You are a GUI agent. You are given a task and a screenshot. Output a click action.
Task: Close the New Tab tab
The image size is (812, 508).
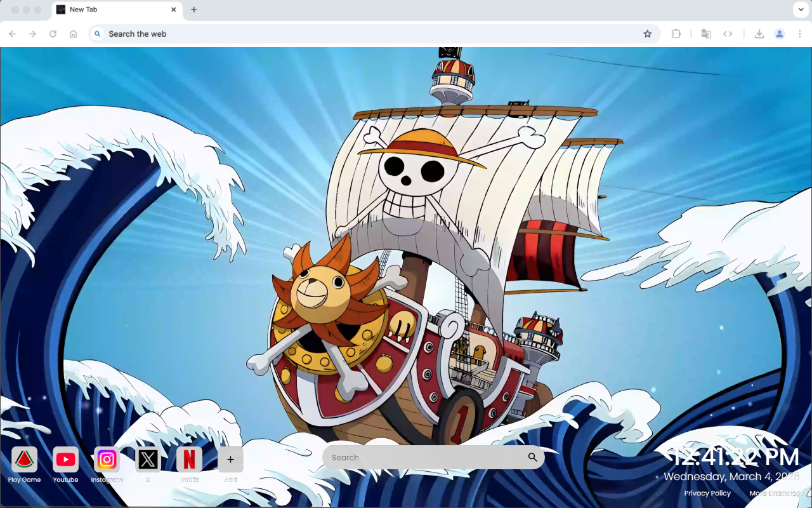click(174, 10)
